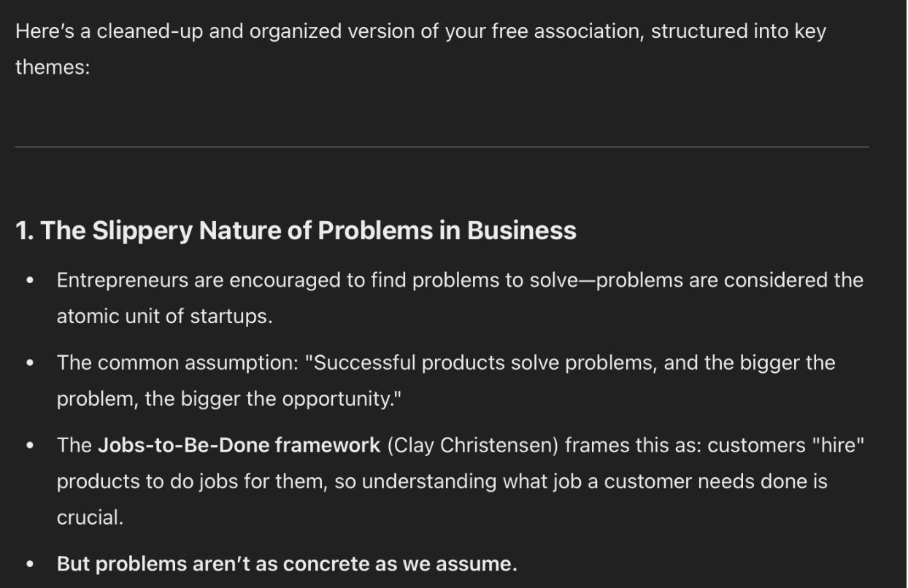Viewport: 908px width, 588px height.
Task: Click the horizontal divider line above the heading
Action: (x=442, y=147)
